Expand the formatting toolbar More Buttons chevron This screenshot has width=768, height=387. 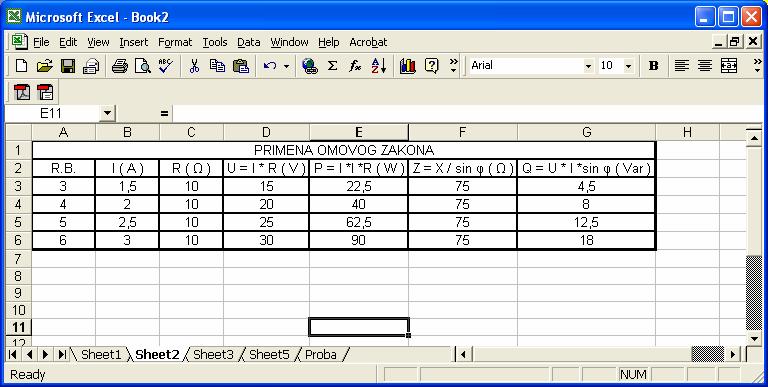pos(757,66)
